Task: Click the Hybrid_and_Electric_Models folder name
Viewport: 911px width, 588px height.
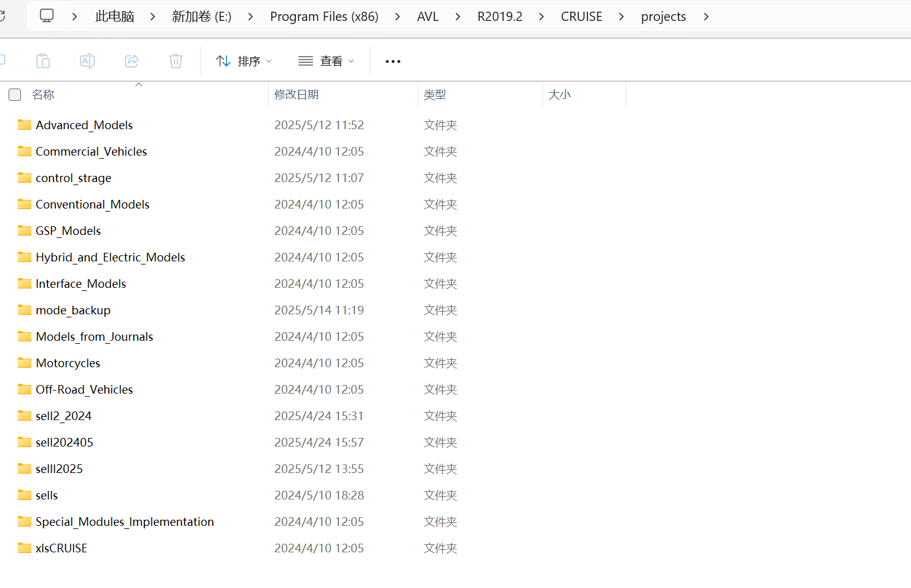Action: 111,258
